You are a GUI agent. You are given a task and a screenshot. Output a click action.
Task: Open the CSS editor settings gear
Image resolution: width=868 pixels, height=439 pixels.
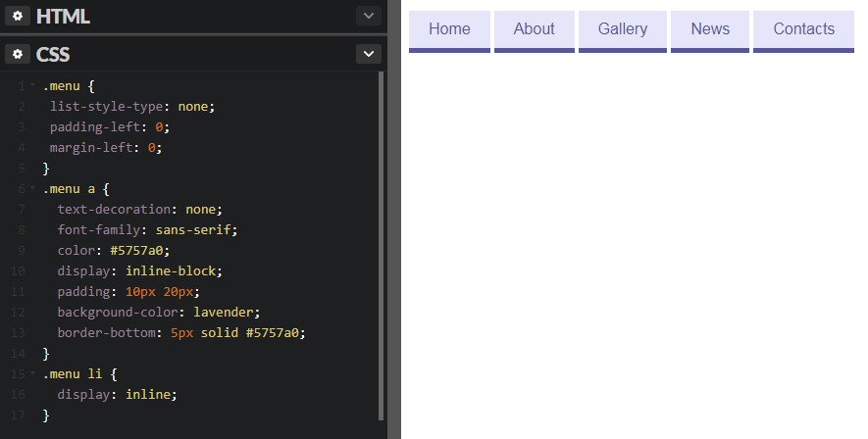[x=19, y=54]
